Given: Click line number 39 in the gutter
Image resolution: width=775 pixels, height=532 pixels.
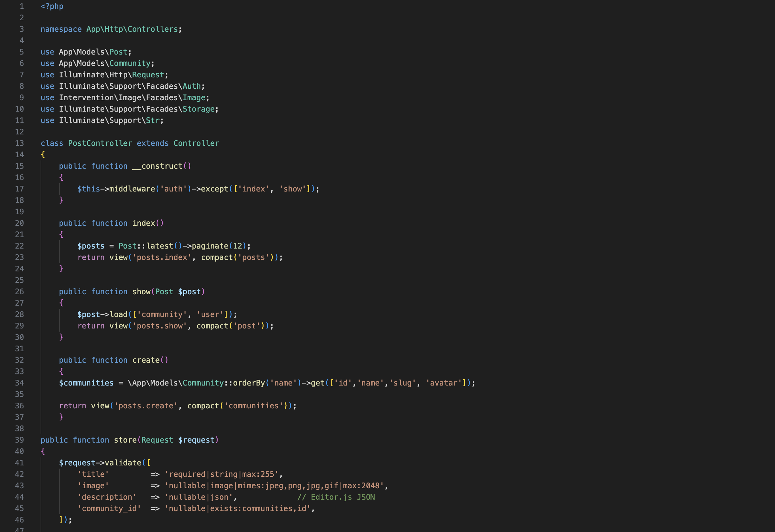Looking at the screenshot, I should [19, 440].
